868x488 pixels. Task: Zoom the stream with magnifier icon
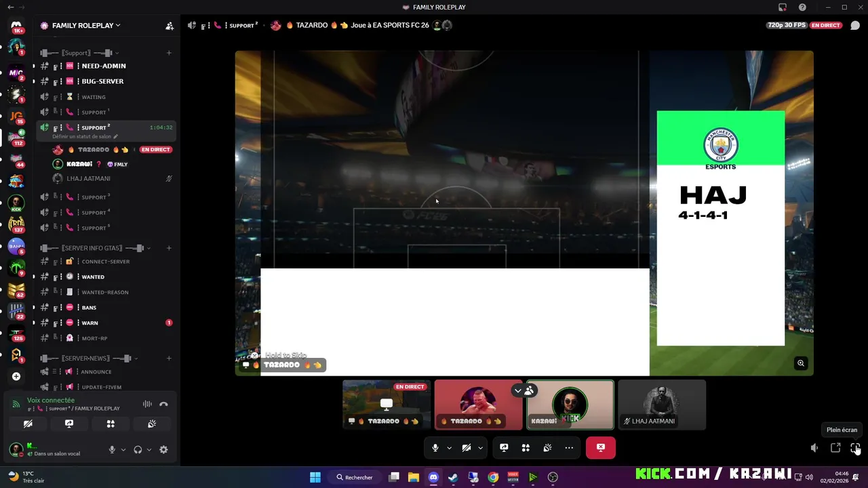[x=801, y=363]
